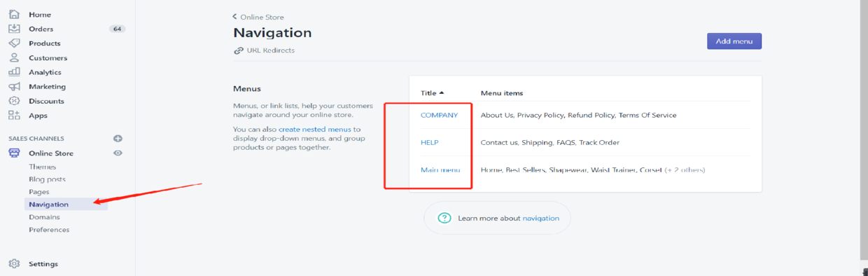Click the Settings gear icon
Screen dimensions: 868x276
[14, 264]
